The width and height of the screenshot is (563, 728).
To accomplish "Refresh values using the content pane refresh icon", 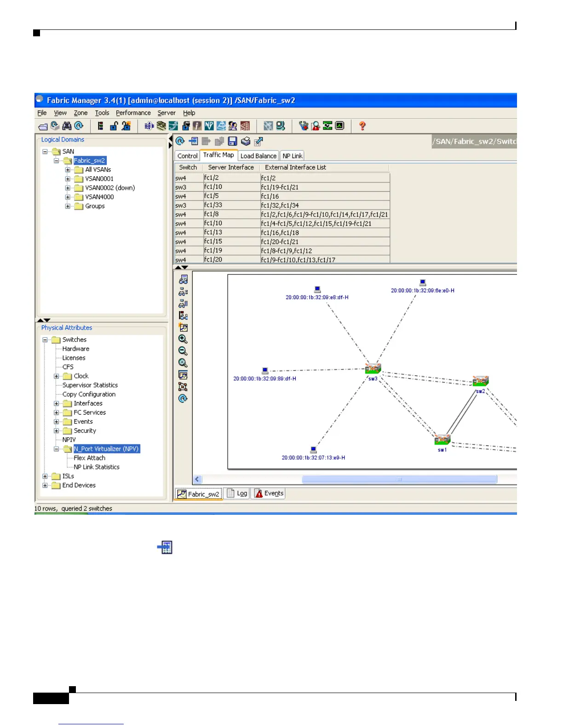I will pyautogui.click(x=180, y=141).
